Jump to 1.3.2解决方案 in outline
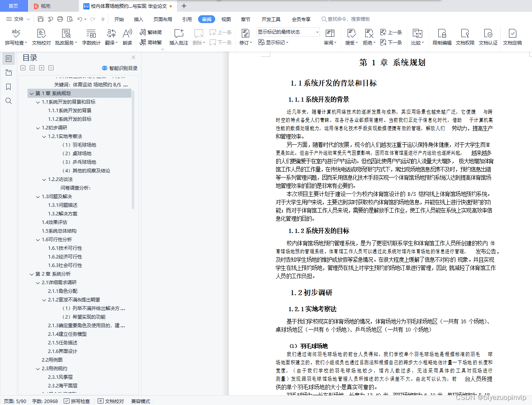 tap(63, 214)
